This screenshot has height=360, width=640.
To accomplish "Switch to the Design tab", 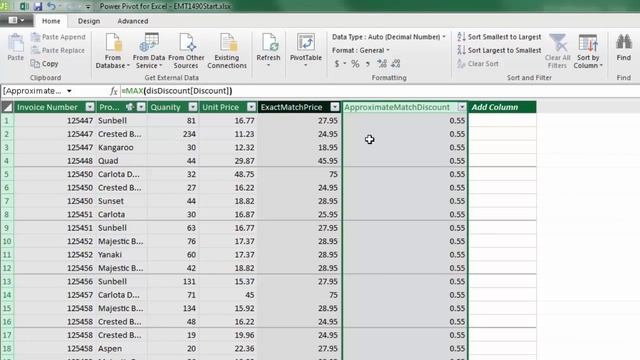I will click(x=89, y=21).
